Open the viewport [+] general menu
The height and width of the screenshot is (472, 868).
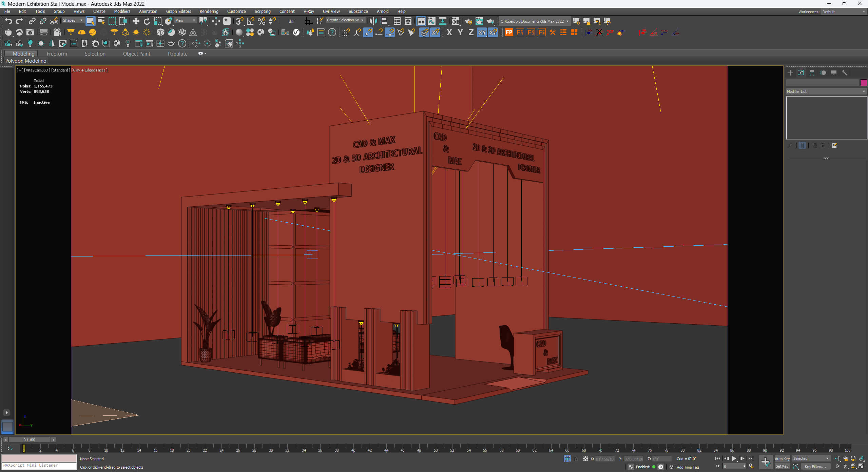pos(20,70)
